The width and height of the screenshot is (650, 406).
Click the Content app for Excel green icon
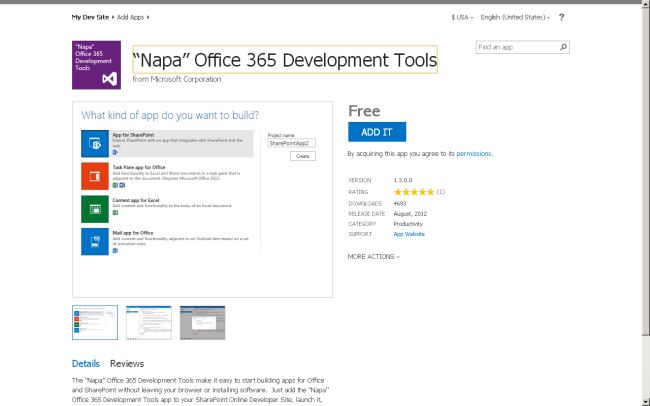coord(95,209)
